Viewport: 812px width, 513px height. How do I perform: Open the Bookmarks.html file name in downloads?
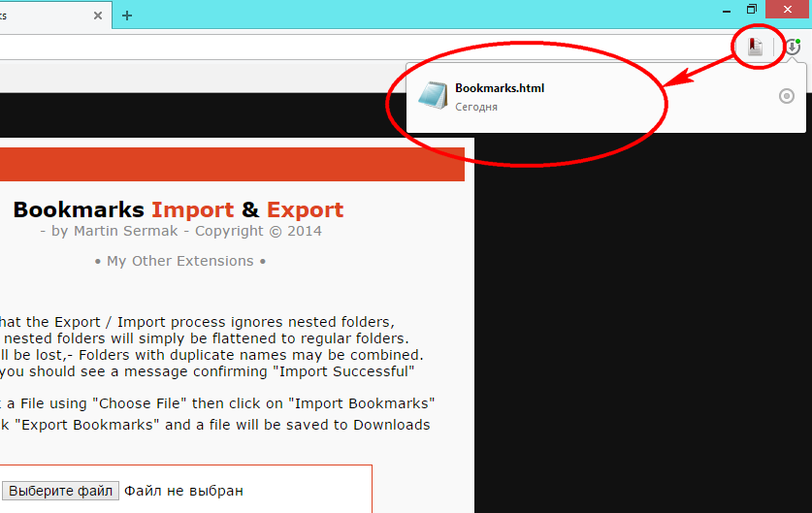point(500,88)
